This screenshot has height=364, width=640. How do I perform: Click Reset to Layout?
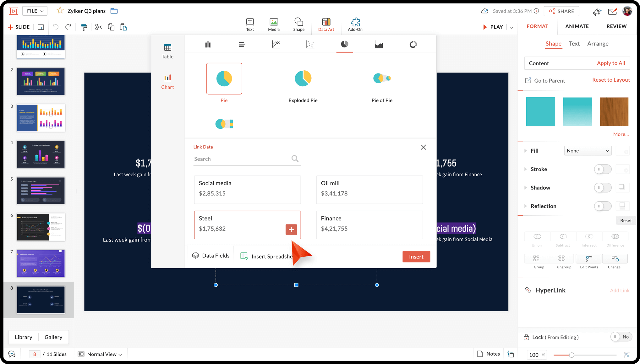(611, 80)
